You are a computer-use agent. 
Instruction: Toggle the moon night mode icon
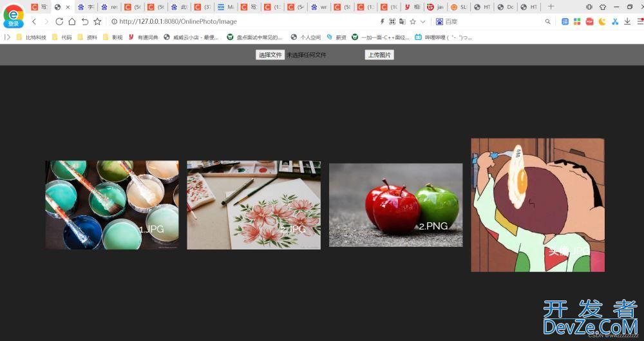[x=602, y=21]
